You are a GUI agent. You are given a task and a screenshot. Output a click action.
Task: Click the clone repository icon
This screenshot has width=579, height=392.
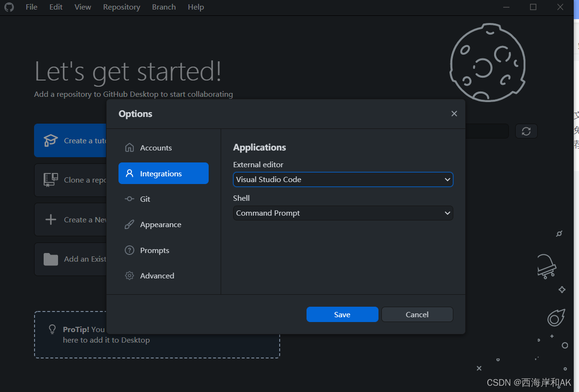tap(51, 180)
